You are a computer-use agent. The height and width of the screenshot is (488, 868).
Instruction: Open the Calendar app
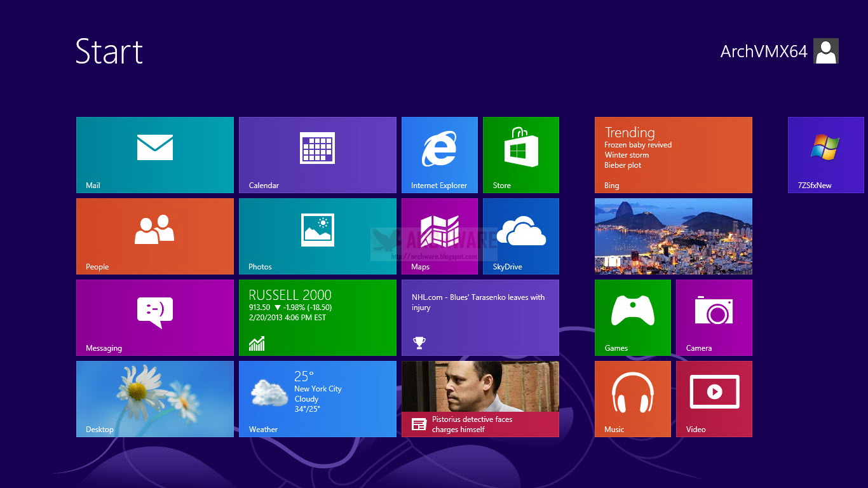[317, 154]
